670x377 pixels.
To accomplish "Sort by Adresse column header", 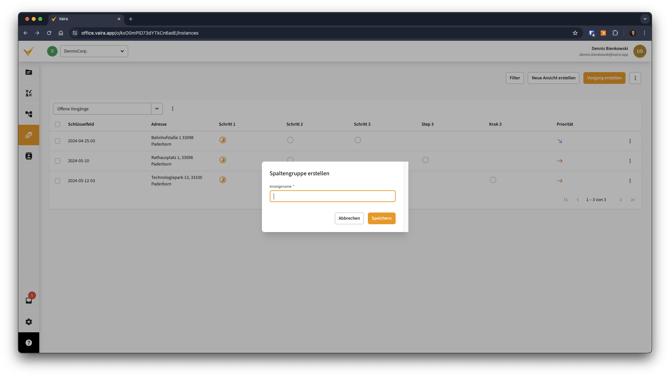I will tap(159, 124).
